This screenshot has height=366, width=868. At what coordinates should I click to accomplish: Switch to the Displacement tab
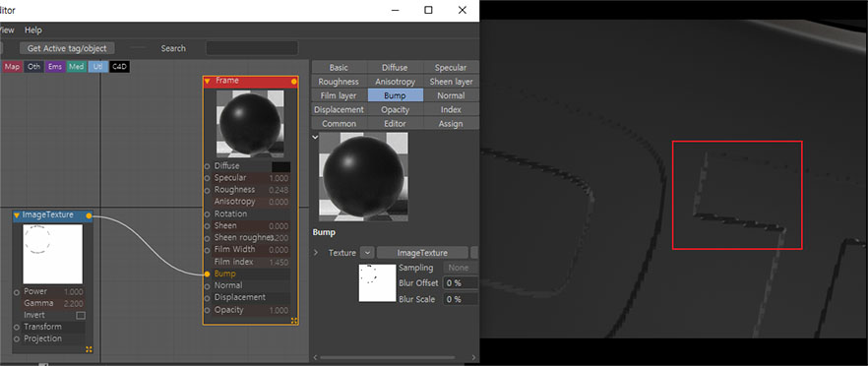click(339, 109)
